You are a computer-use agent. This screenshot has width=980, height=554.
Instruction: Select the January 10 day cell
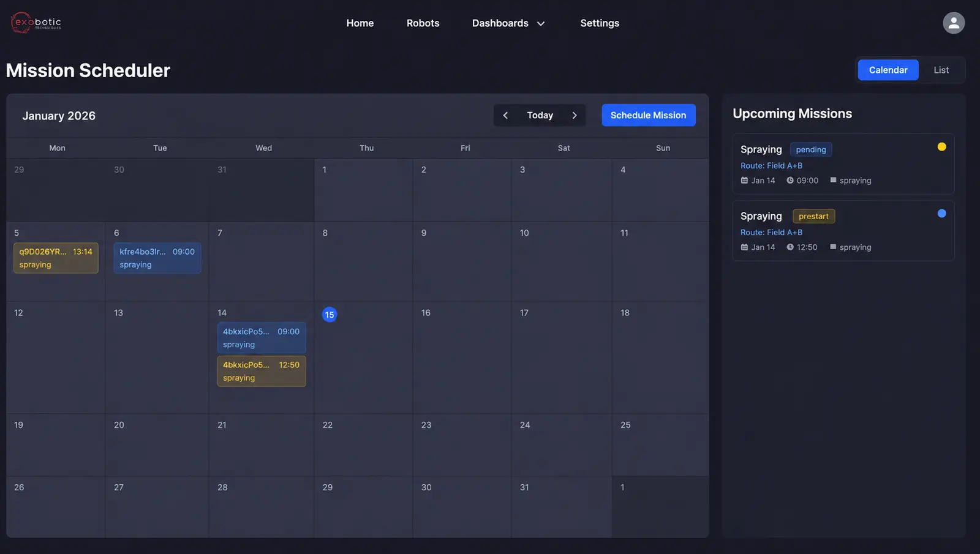click(x=562, y=261)
